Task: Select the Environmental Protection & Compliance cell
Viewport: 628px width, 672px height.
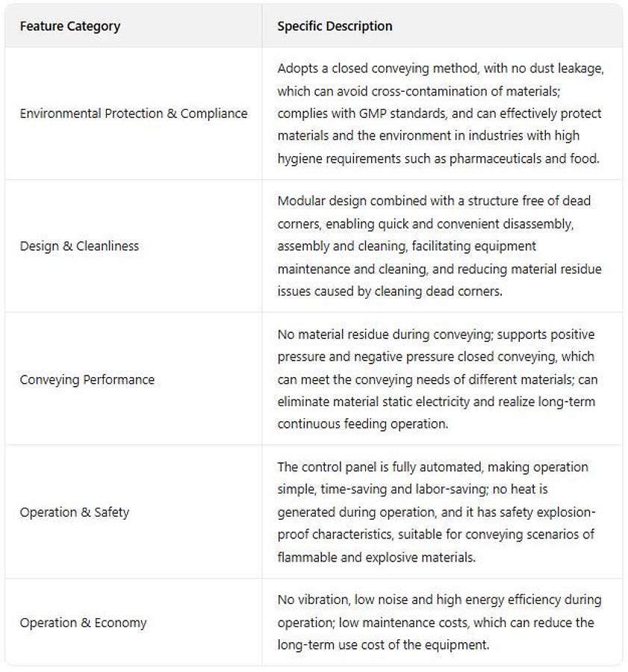Action: click(134, 113)
